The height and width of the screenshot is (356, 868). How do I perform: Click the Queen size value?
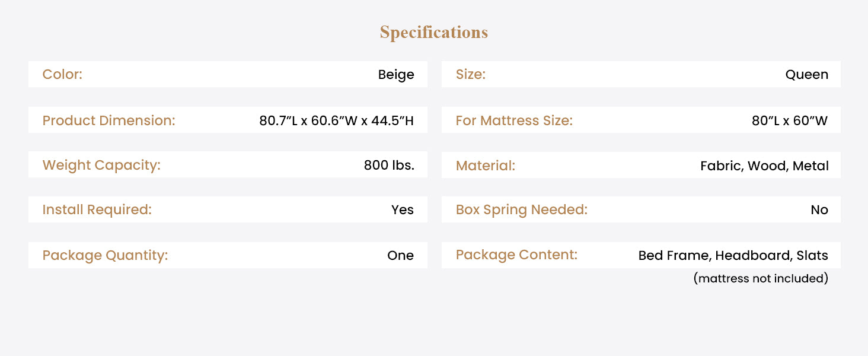[806, 75]
